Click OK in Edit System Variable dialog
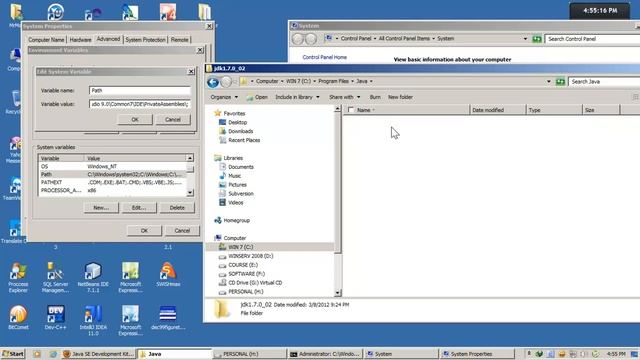640x360 pixels. coord(135,120)
